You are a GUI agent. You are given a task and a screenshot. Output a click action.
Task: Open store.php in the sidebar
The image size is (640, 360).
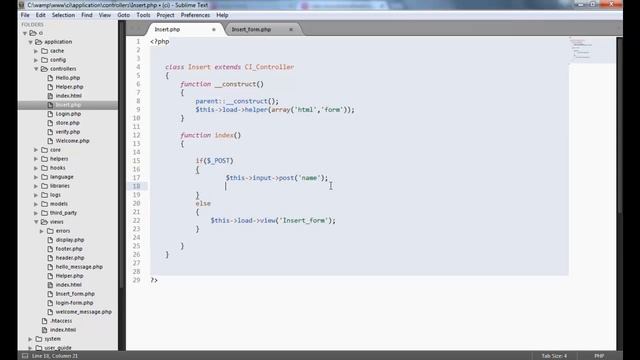[x=68, y=122]
